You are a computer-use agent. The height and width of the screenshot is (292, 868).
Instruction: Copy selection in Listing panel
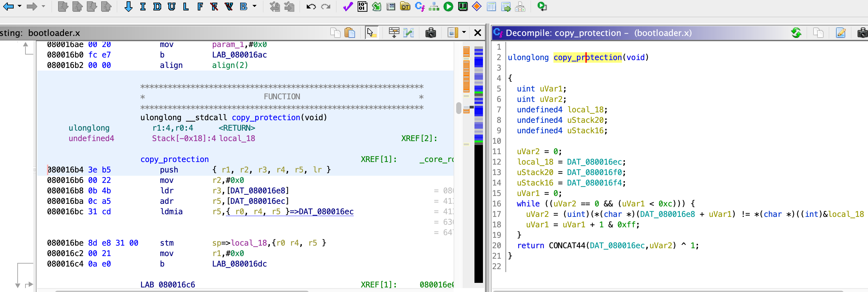tap(335, 33)
